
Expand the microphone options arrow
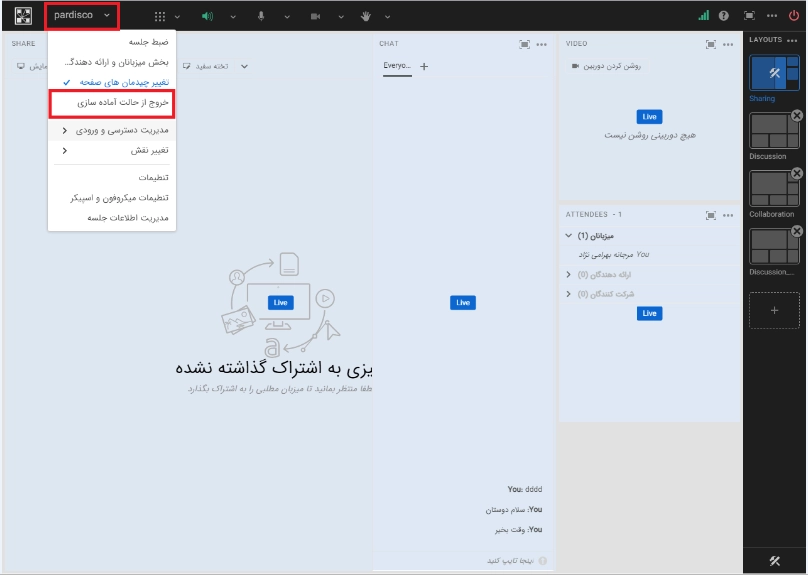pyautogui.click(x=287, y=16)
